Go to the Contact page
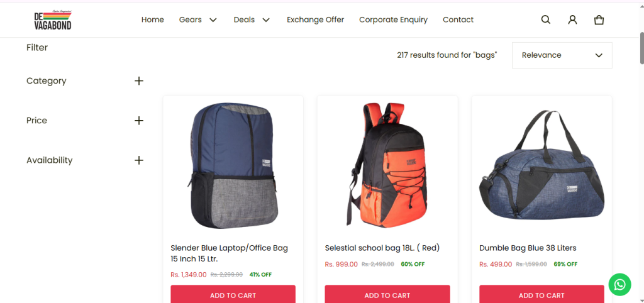 pyautogui.click(x=458, y=19)
